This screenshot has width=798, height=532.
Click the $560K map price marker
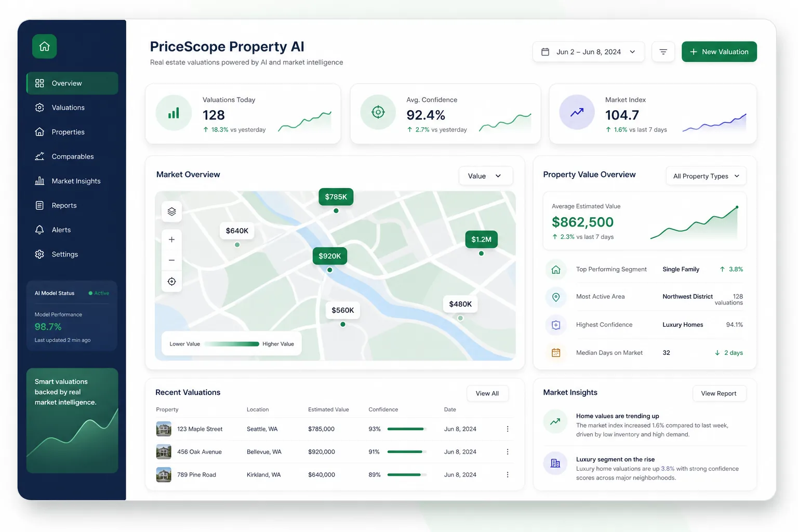tap(343, 310)
